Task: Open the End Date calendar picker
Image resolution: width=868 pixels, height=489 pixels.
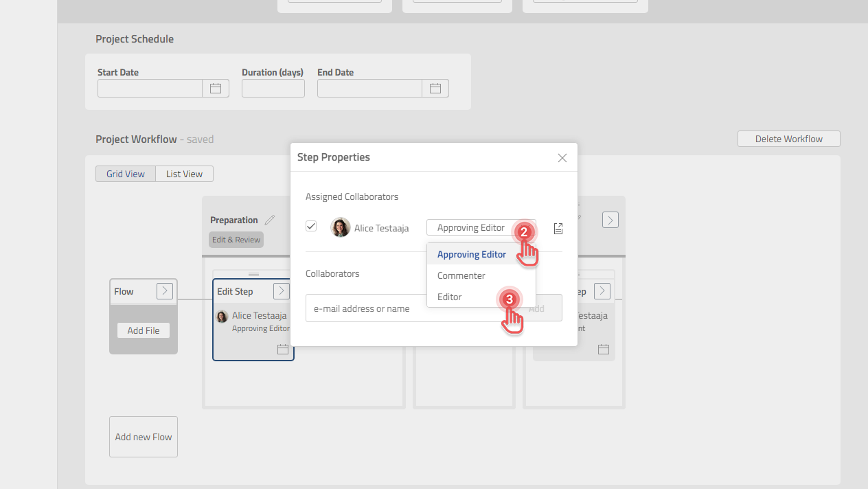Action: (435, 88)
